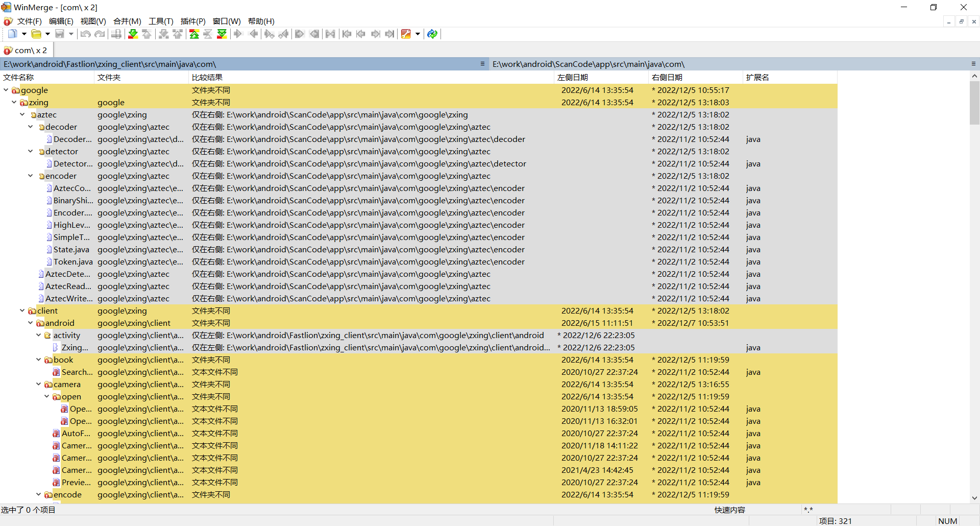Image resolution: width=980 pixels, height=526 pixels.
Task: Click the vertical scrollbar down arrow
Action: click(x=974, y=498)
